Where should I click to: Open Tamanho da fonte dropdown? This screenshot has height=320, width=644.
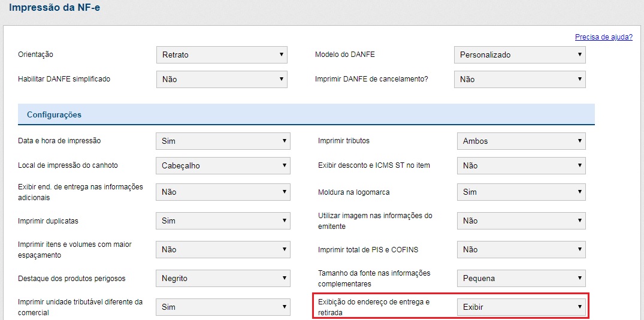(521, 278)
